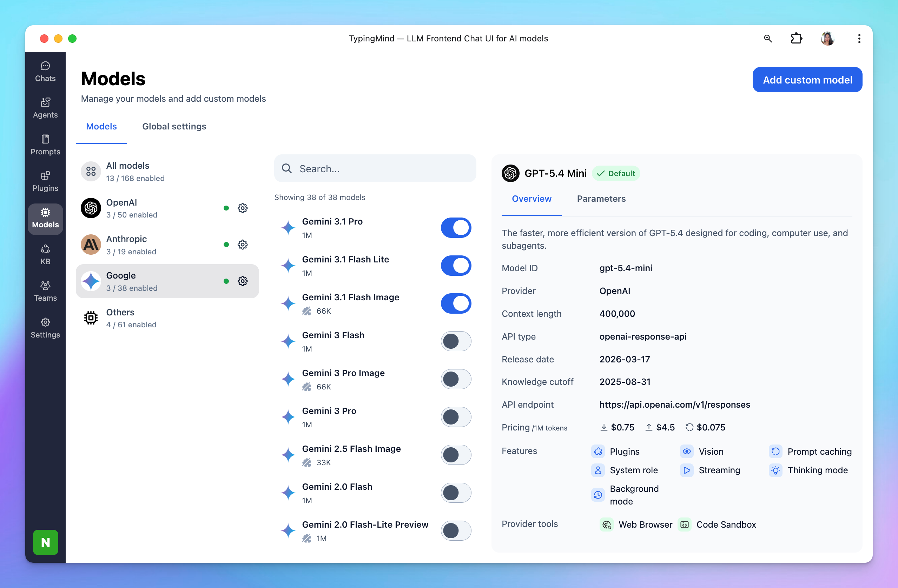Open Google provider settings gear
The height and width of the screenshot is (588, 898).
click(243, 281)
